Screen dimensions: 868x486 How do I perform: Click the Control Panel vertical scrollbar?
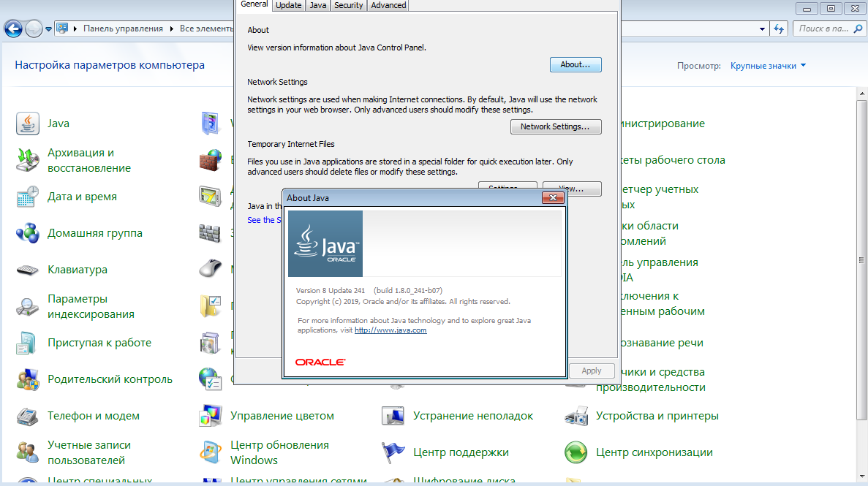pos(862,260)
